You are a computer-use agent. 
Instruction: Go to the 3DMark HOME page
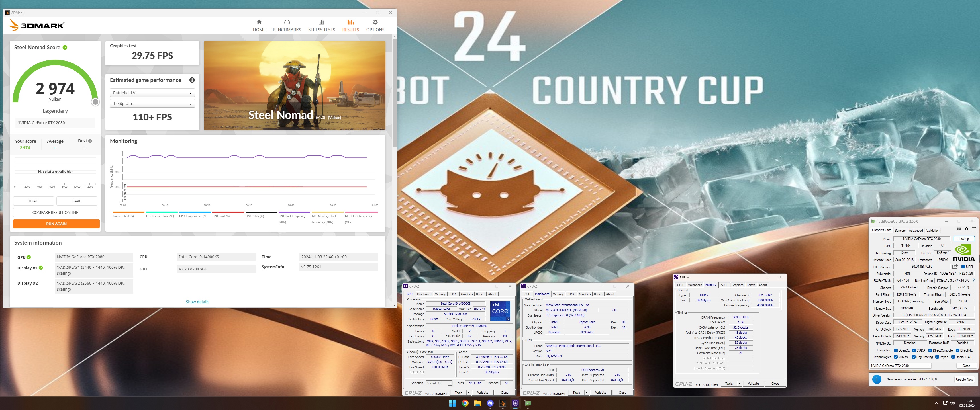pos(259,26)
